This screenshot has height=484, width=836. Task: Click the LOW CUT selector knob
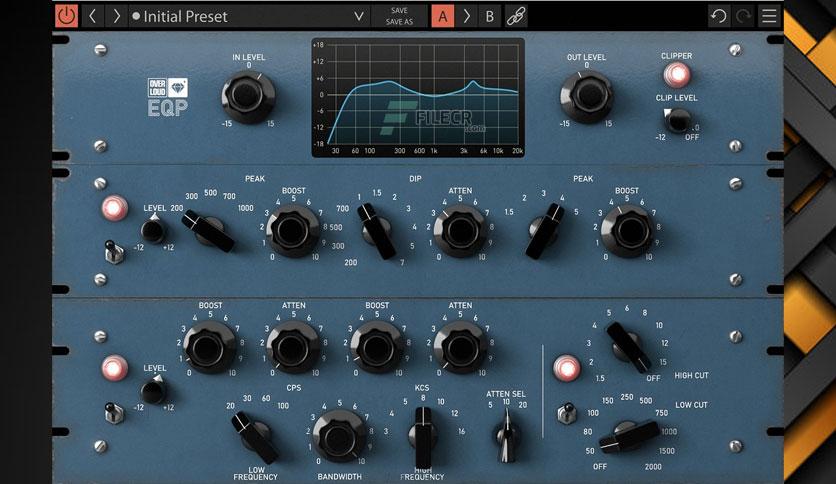(x=629, y=436)
